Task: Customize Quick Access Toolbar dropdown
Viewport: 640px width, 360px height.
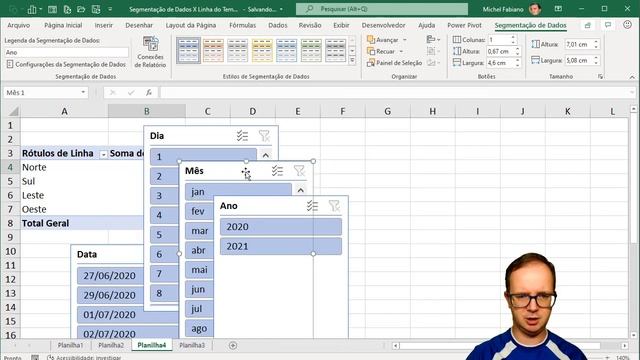Action: [110, 9]
